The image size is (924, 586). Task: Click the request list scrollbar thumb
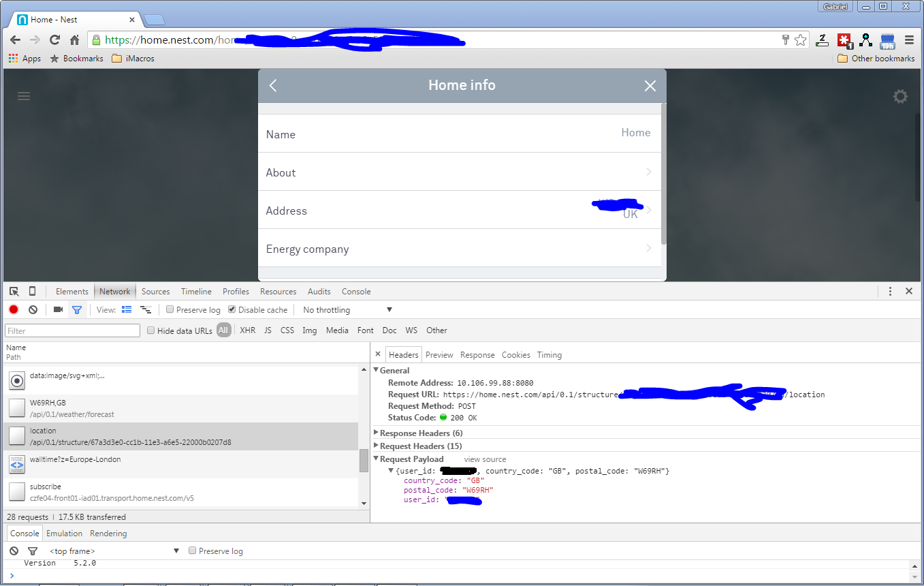[x=364, y=461]
